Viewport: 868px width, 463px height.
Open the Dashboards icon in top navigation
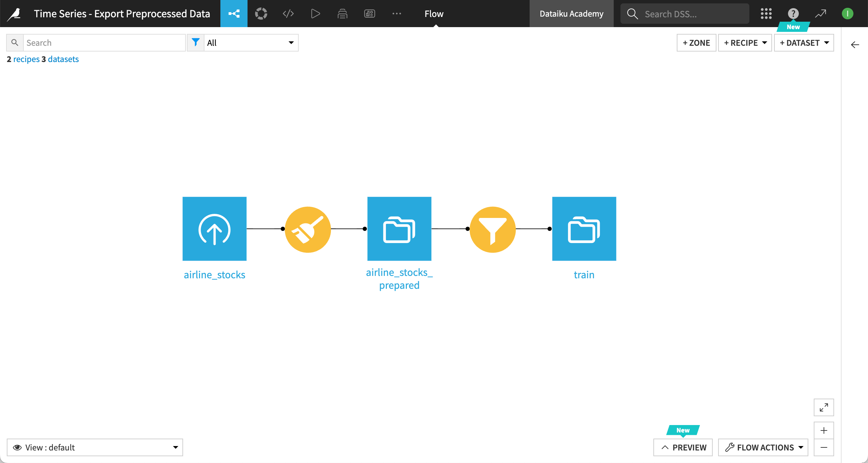pyautogui.click(x=369, y=14)
